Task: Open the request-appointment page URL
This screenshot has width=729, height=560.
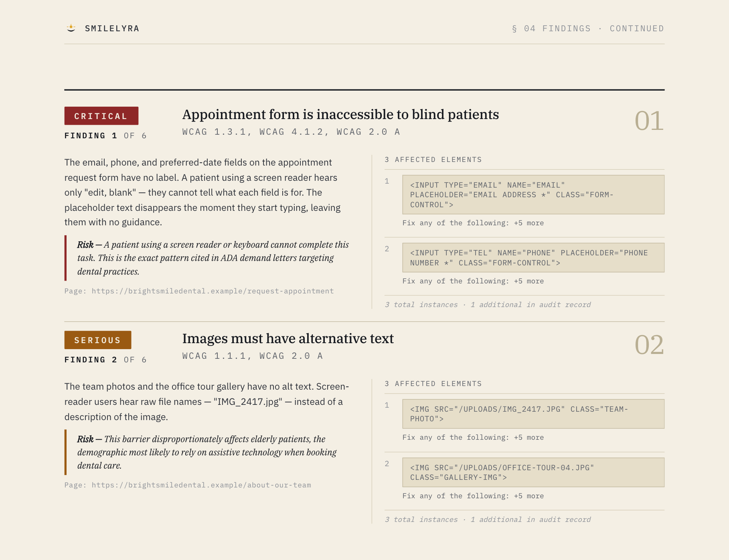Action: coord(213,291)
